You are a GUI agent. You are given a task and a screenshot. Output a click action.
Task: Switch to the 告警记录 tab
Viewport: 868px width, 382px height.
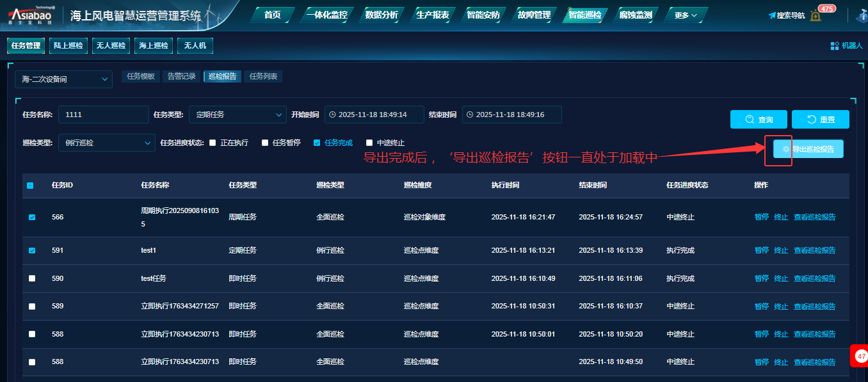point(181,76)
